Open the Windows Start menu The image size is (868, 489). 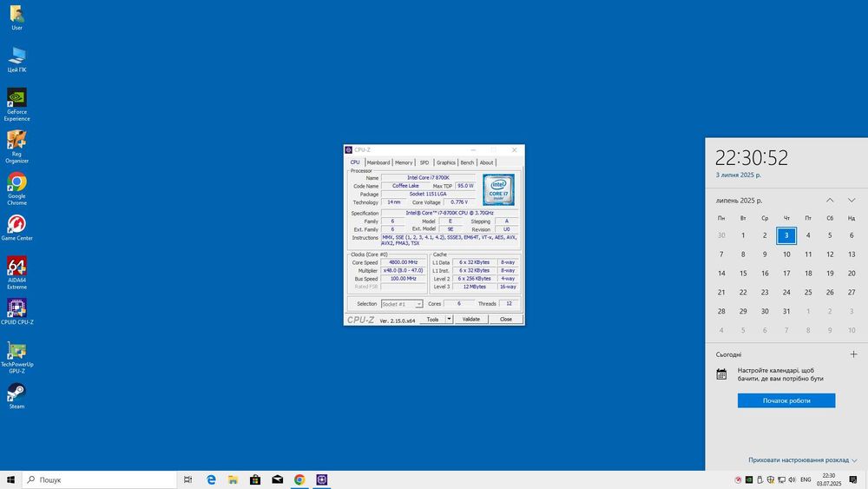click(10, 479)
